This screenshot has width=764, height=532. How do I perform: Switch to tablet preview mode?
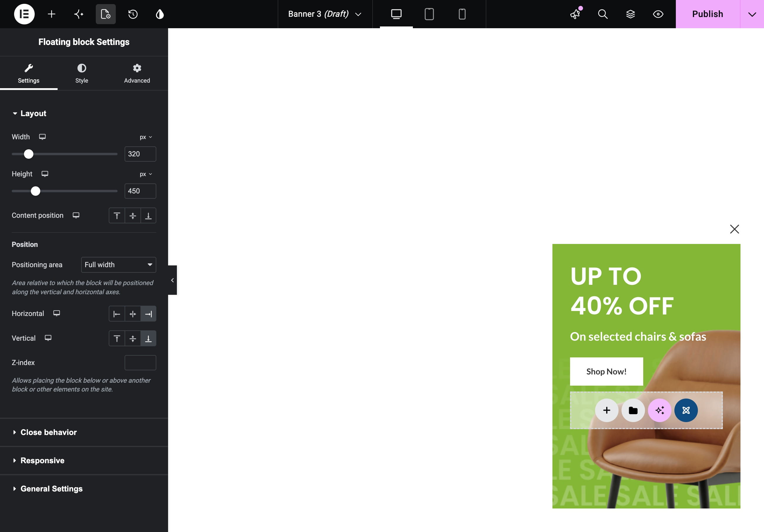429,14
